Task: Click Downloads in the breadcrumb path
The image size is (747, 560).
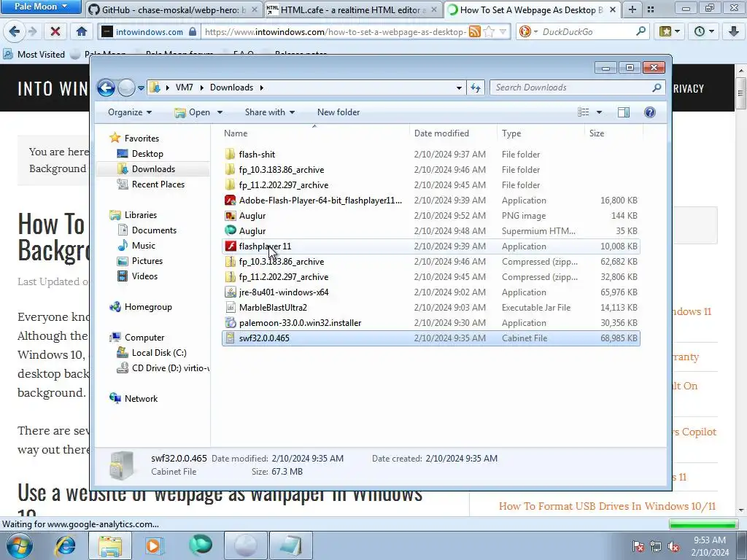Action: pos(231,87)
